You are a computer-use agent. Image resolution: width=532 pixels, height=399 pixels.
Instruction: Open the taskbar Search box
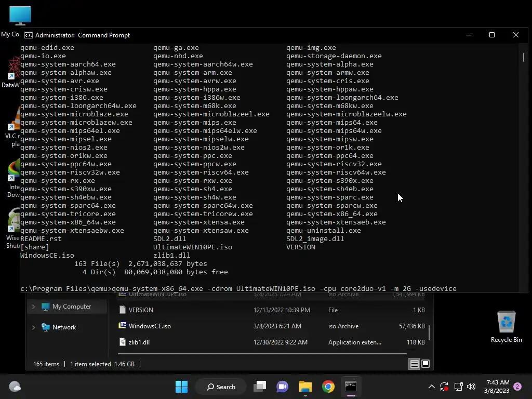click(x=221, y=387)
